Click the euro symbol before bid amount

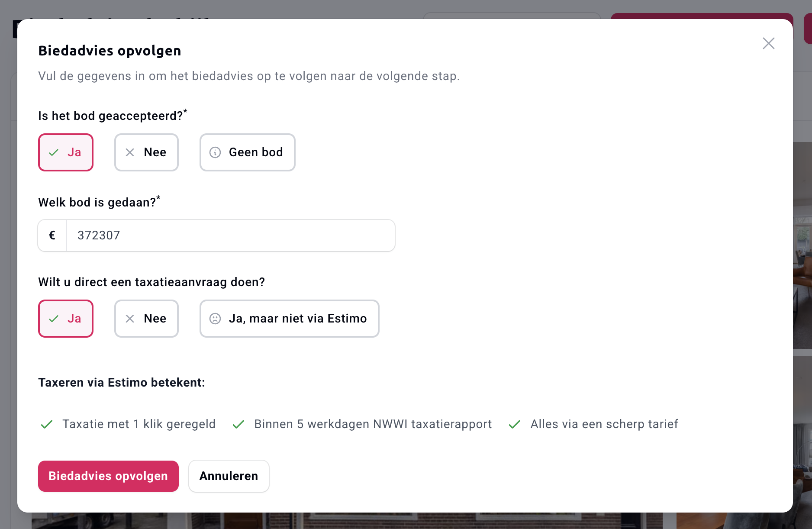coord(52,235)
